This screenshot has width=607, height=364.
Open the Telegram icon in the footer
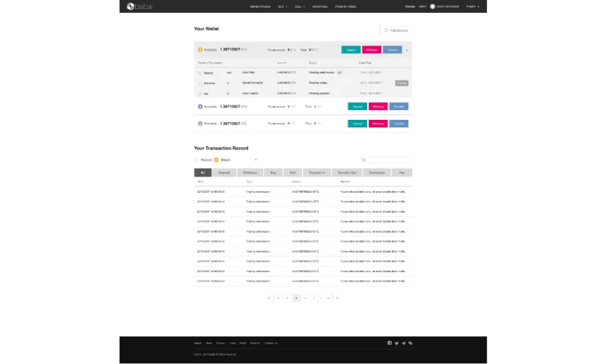[x=404, y=343]
